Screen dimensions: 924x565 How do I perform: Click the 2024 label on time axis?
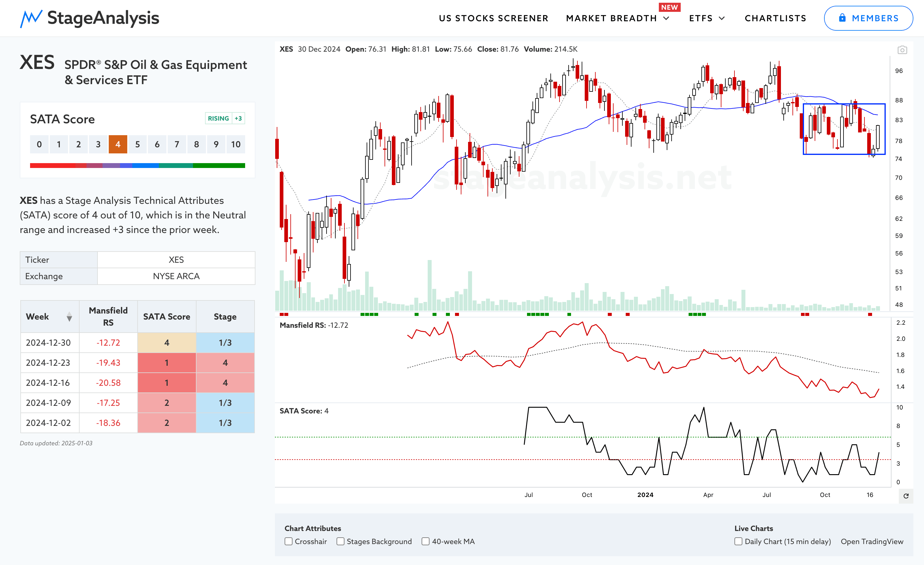point(645,495)
